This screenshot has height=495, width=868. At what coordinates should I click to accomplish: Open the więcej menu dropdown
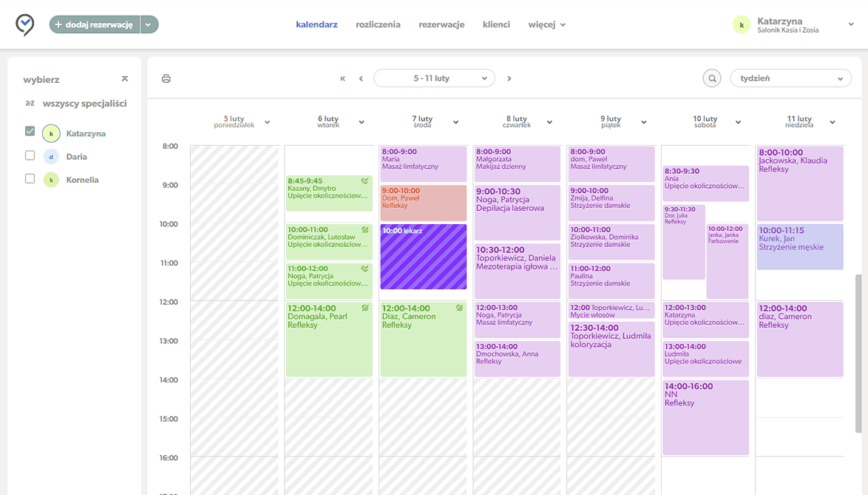pyautogui.click(x=546, y=24)
